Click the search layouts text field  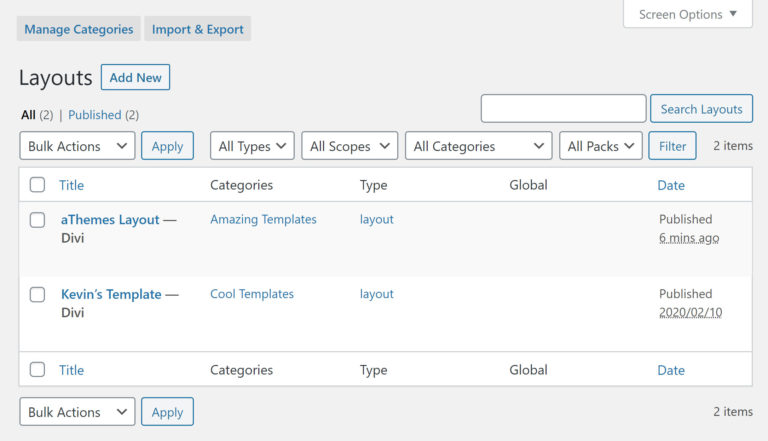(x=563, y=109)
